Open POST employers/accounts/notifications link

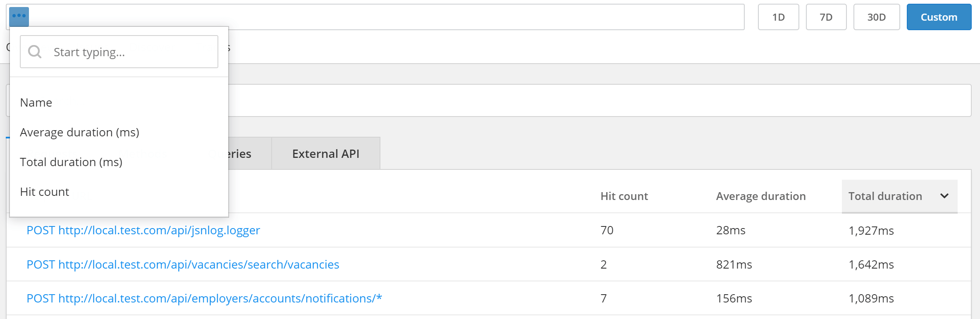[204, 298]
